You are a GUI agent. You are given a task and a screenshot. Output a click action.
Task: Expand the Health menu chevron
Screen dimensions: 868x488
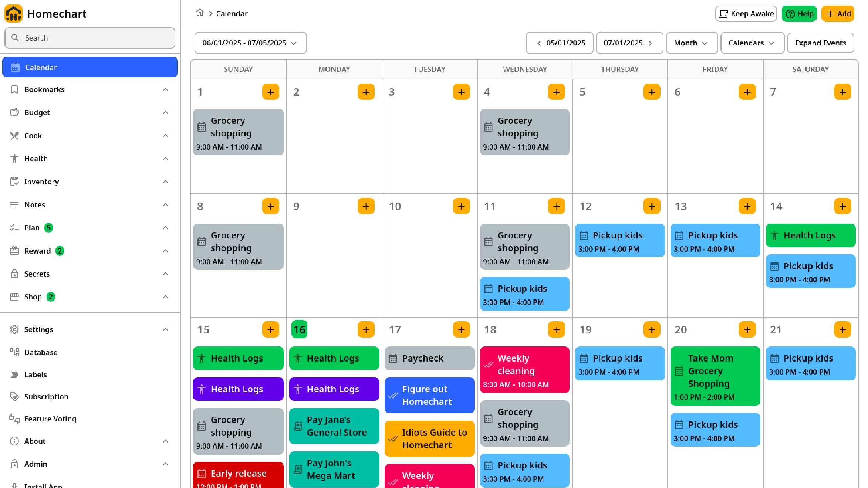165,159
